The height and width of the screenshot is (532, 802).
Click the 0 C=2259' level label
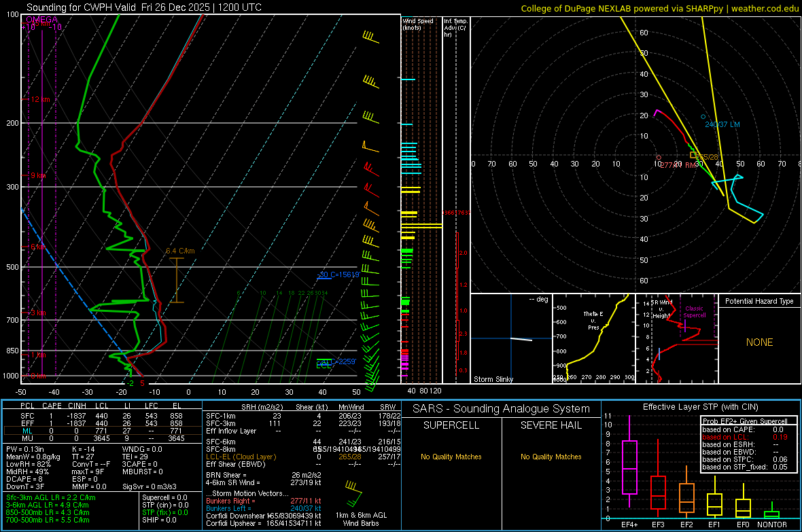(338, 361)
